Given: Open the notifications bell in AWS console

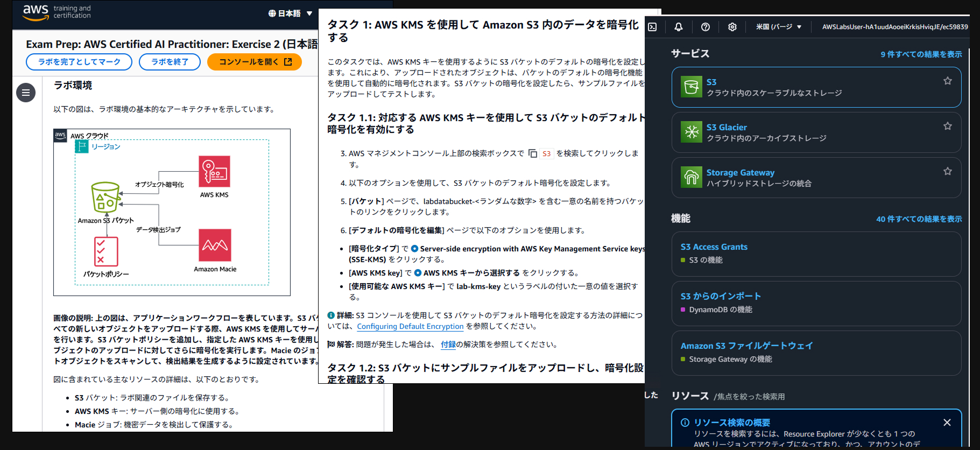Looking at the screenshot, I should click(679, 27).
